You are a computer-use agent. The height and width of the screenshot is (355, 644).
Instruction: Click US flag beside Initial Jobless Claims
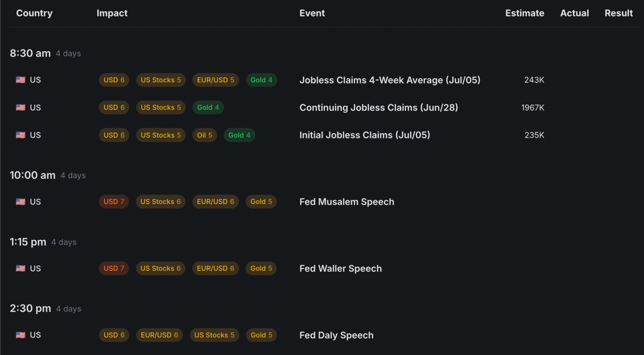[x=20, y=135]
